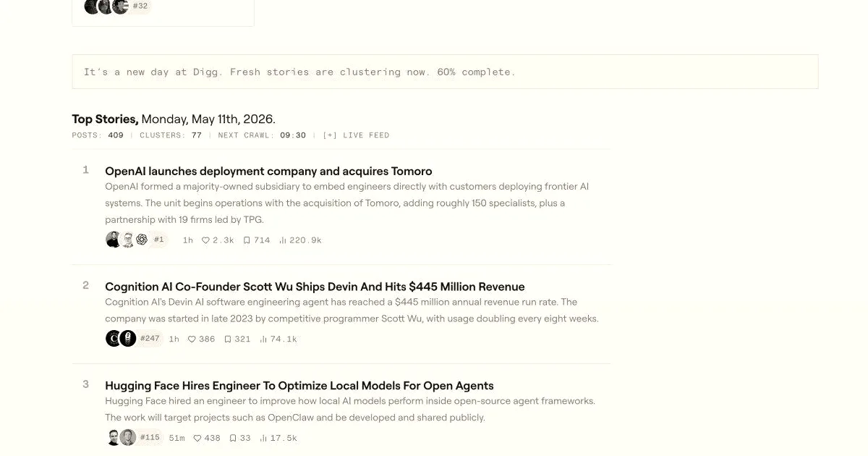Click the 1h timestamp on OpenAI story

point(188,240)
